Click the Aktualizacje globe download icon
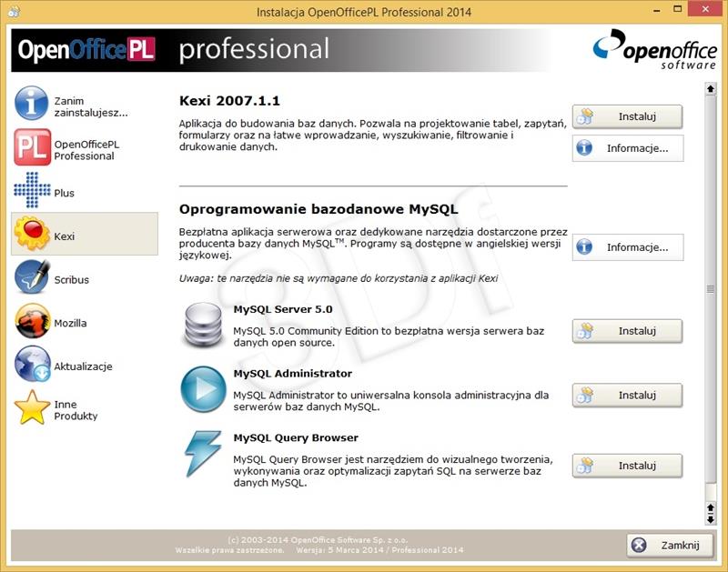 [x=32, y=363]
